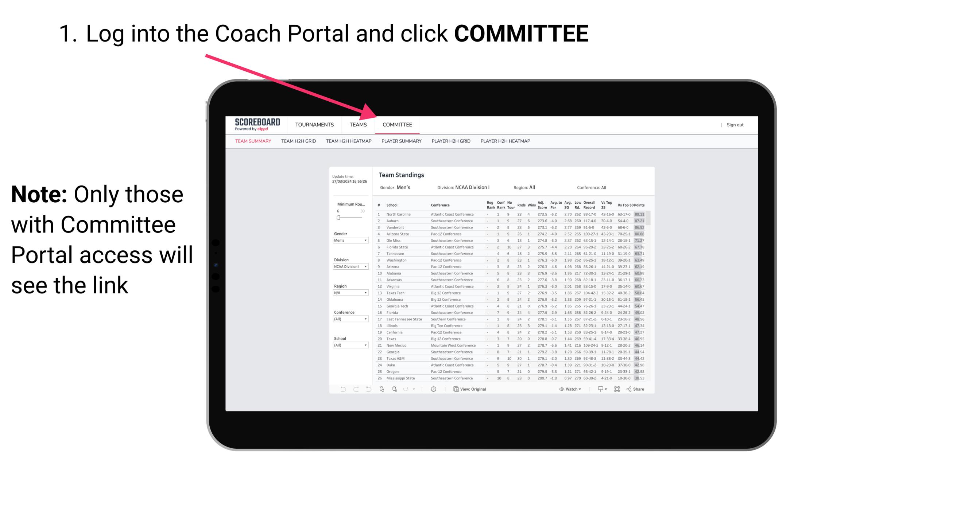The height and width of the screenshot is (527, 980).
Task: Click the download/export icon
Action: tap(598, 389)
